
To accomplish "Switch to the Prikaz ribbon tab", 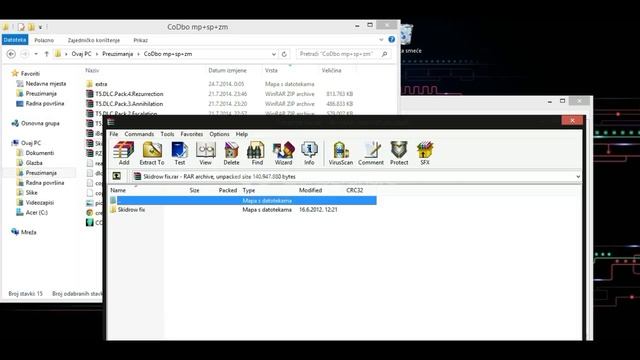I will pyautogui.click(x=140, y=40).
